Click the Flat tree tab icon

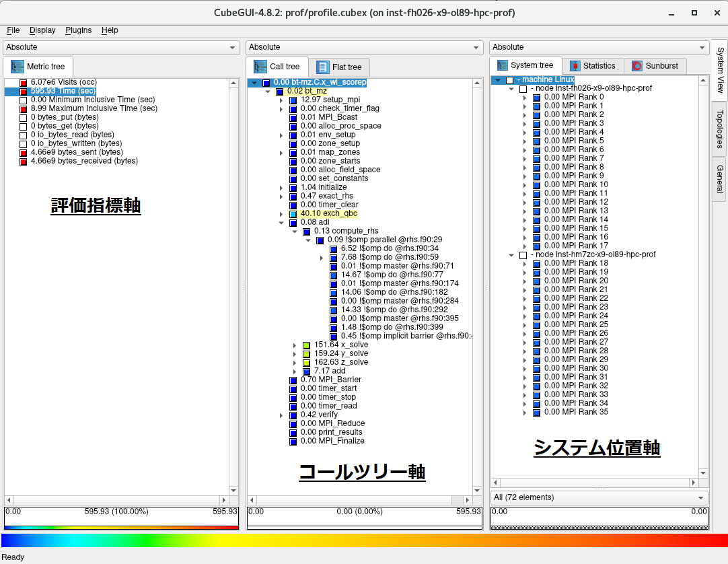coord(323,67)
